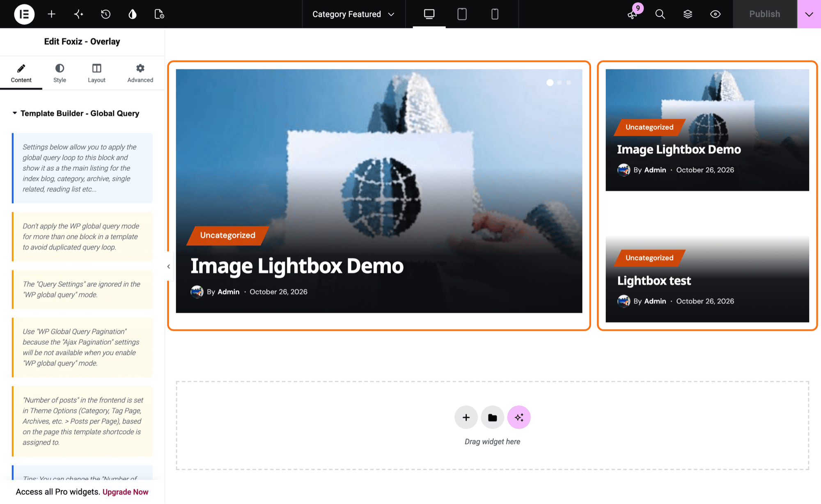Click the first slider pagination dot

(550, 82)
